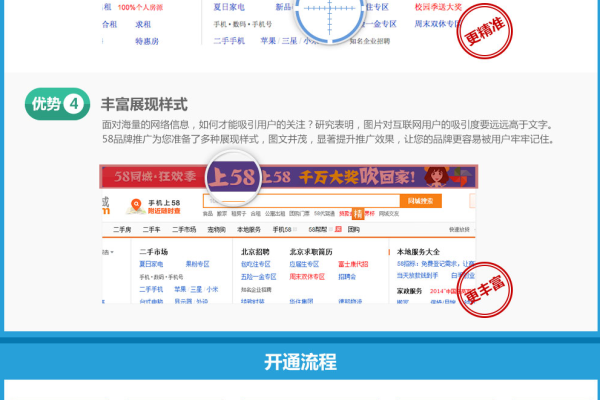Click the 租房子 hot search keyword
This screenshot has height=400, width=600.
tap(238, 214)
